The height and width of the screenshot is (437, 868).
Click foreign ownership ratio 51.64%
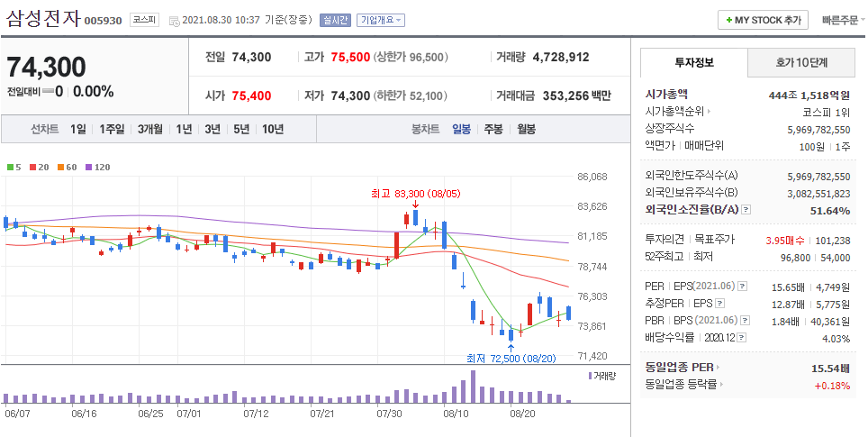click(830, 211)
